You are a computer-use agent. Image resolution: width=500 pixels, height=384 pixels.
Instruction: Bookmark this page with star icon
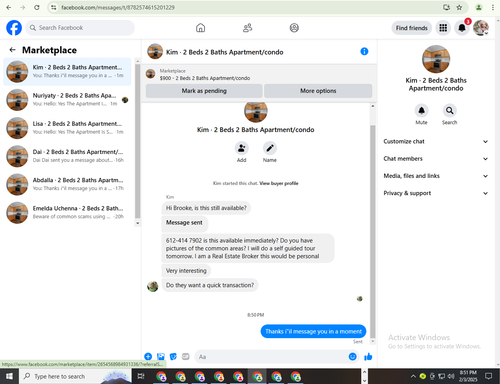click(x=459, y=7)
